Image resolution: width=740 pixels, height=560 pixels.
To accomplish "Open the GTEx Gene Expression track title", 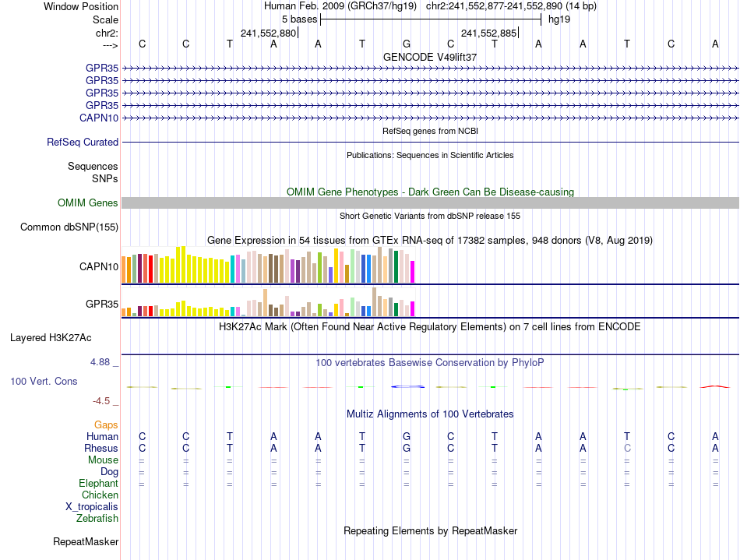I will click(x=430, y=240).
